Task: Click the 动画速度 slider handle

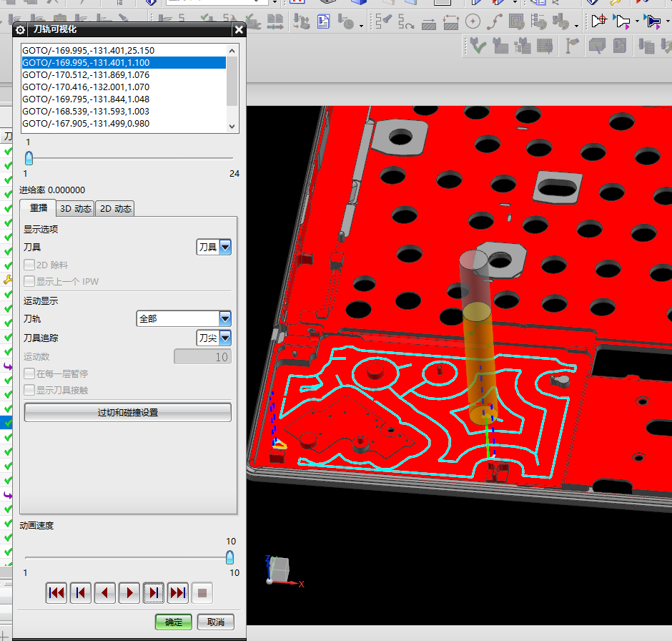Action: point(229,557)
